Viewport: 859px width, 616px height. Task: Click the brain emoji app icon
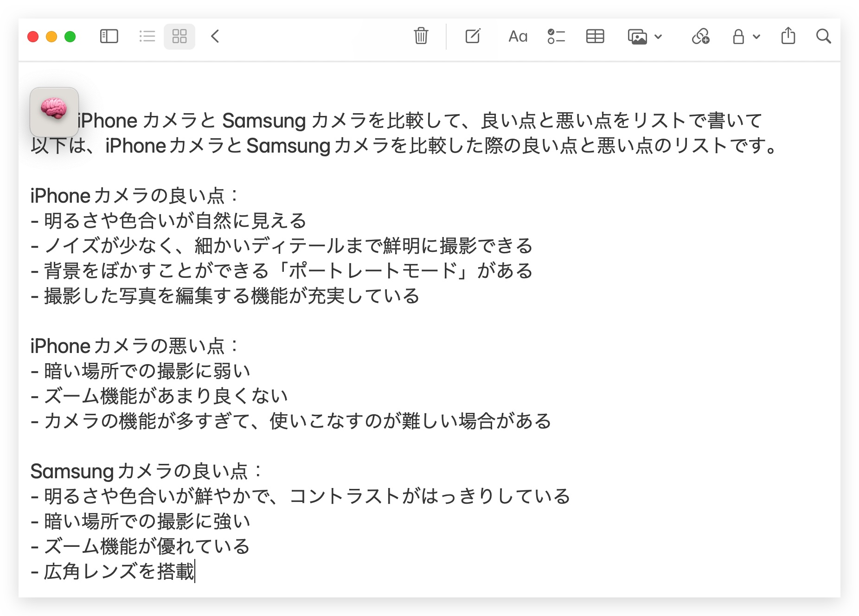[54, 111]
